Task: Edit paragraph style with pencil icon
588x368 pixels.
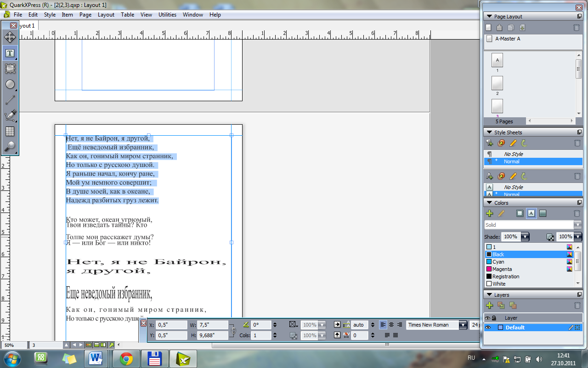Action: tap(513, 143)
